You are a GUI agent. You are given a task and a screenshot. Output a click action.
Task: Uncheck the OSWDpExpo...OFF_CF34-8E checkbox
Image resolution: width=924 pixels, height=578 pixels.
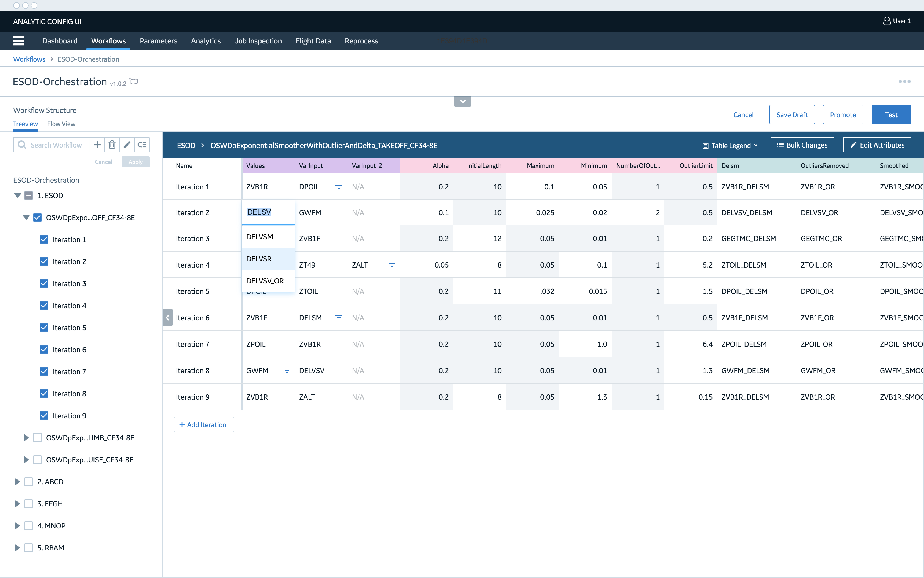(x=37, y=217)
